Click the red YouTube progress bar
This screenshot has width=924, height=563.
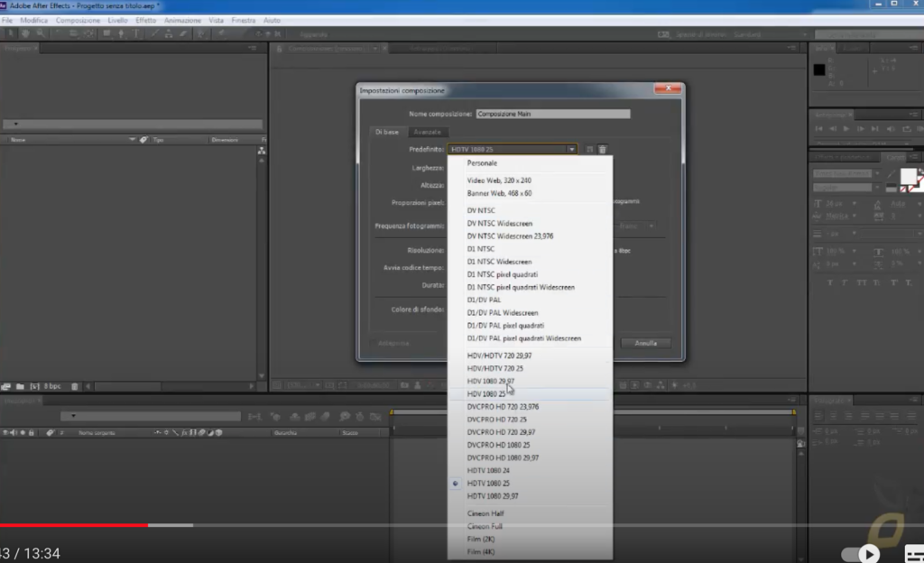click(x=74, y=525)
